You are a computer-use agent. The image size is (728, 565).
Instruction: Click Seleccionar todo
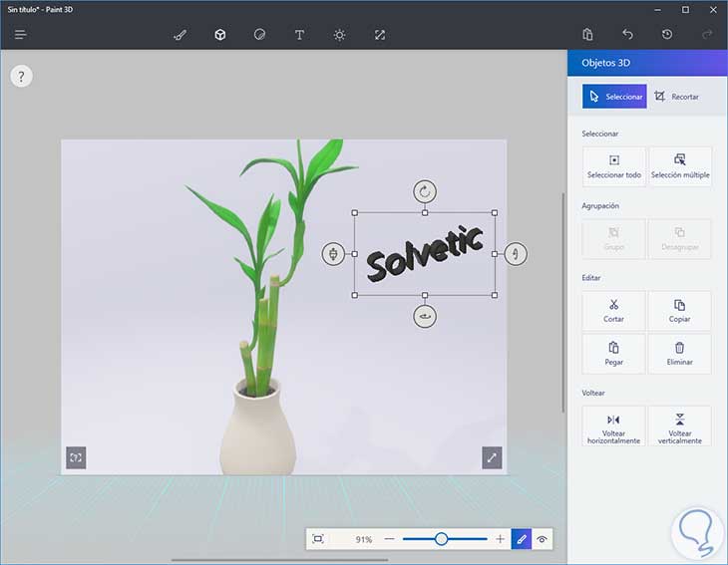(x=613, y=166)
